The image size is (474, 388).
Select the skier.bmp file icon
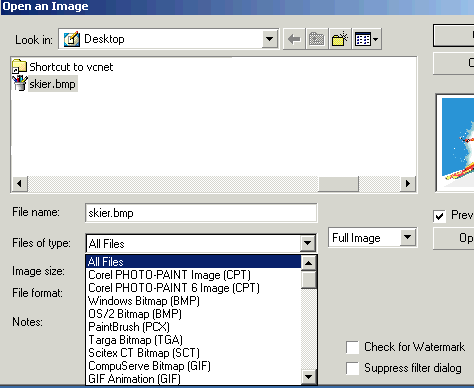[x=20, y=83]
